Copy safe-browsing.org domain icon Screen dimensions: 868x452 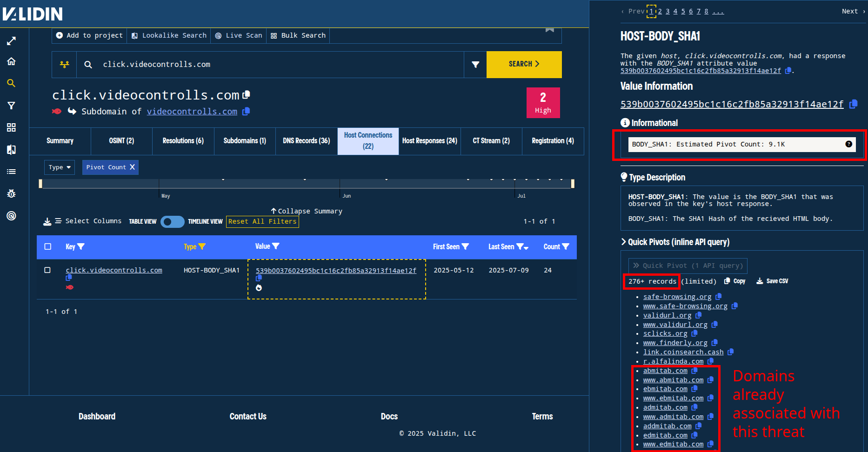coord(719,297)
